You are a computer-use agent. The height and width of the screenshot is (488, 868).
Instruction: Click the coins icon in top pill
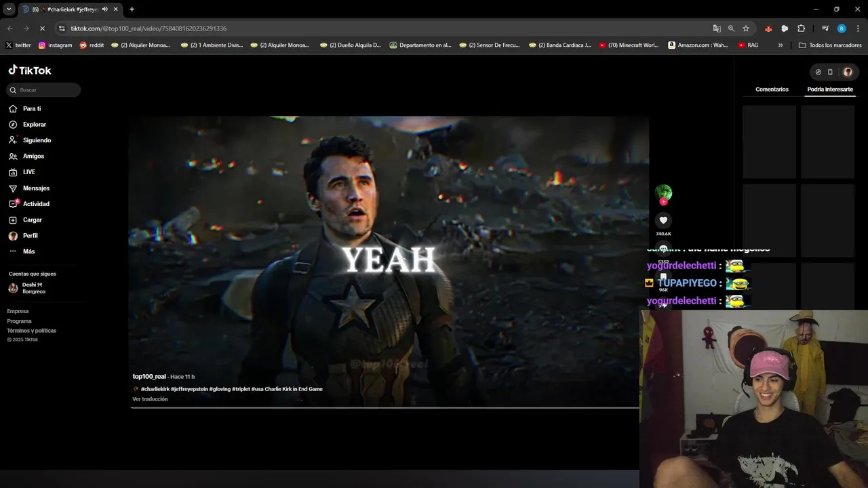tap(818, 72)
